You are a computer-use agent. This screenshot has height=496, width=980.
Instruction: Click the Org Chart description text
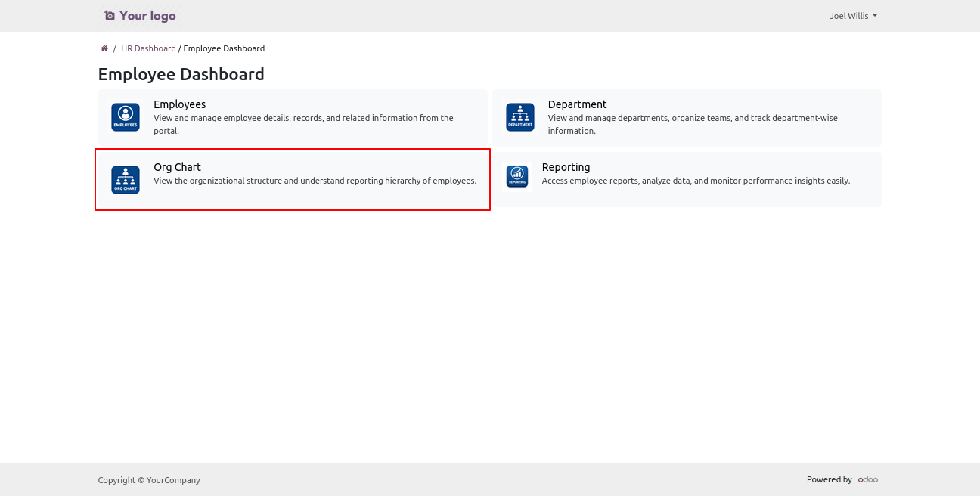pos(315,181)
